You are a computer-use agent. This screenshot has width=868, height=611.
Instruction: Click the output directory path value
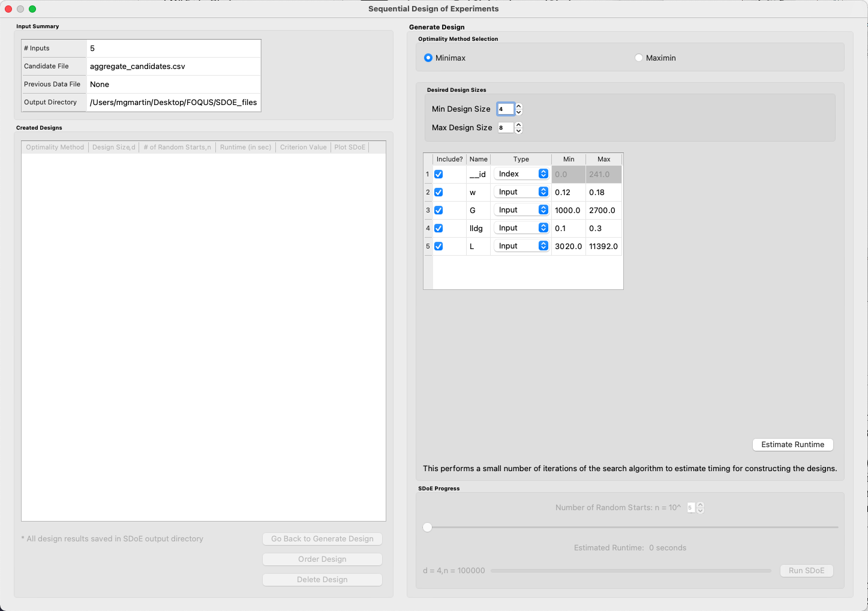(x=173, y=102)
